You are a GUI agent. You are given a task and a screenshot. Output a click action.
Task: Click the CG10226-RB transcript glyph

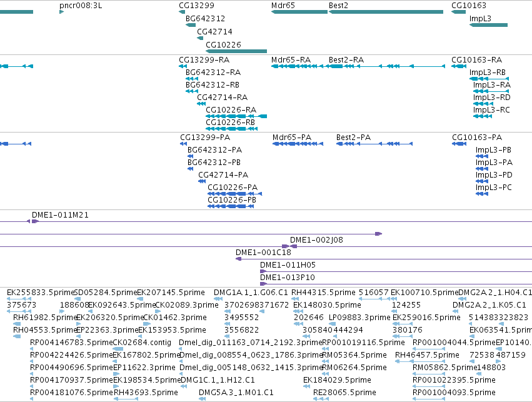[232, 129]
